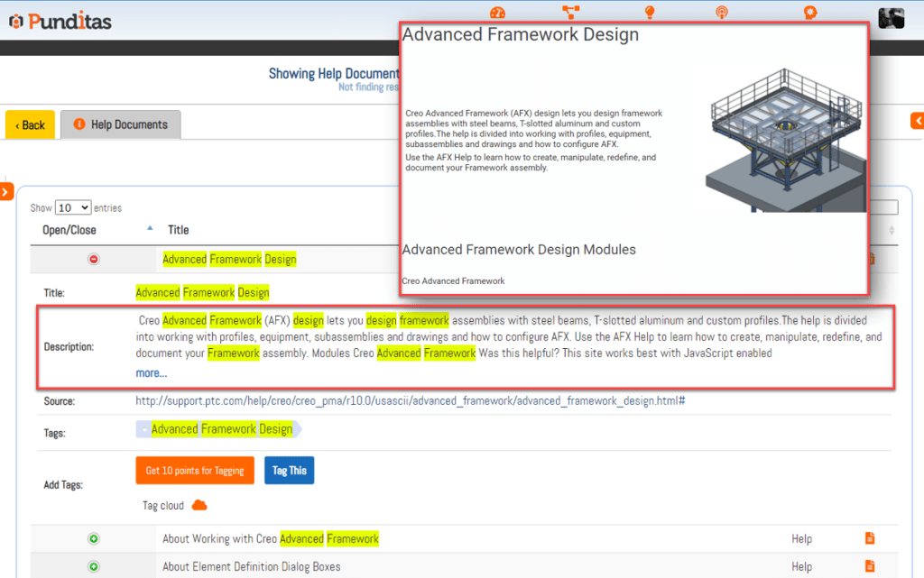924x578 pixels.
Task: Open the podcast broadcast icon in header
Action: pos(722,13)
